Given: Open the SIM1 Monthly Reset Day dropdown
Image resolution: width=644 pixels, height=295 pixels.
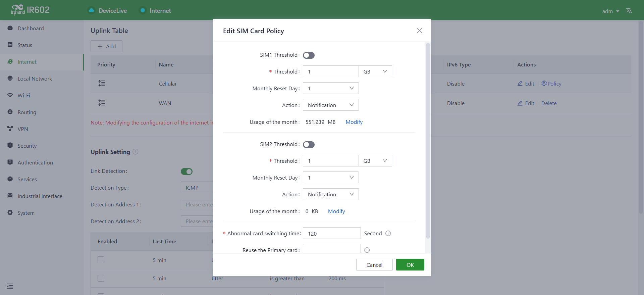Looking at the screenshot, I should tap(331, 88).
